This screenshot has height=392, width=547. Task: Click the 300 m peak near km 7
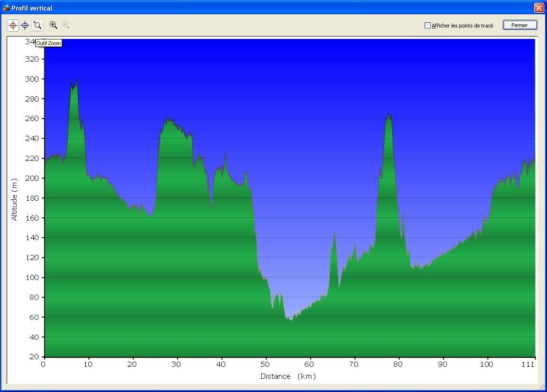[x=76, y=81]
